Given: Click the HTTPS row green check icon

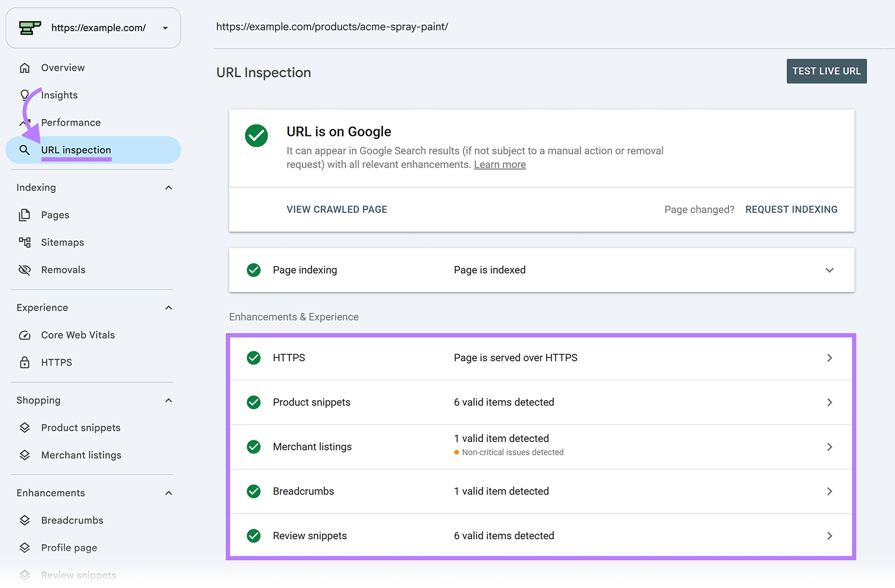Looking at the screenshot, I should coord(254,357).
